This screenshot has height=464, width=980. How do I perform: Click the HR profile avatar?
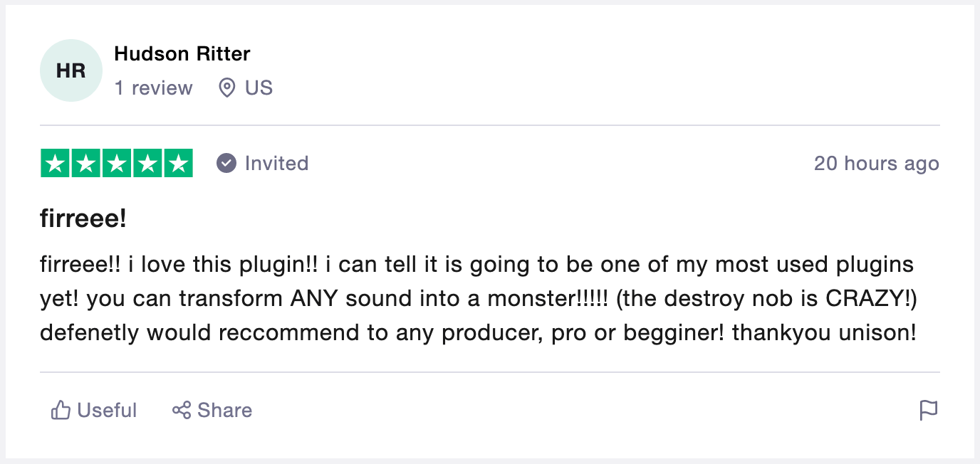(71, 70)
